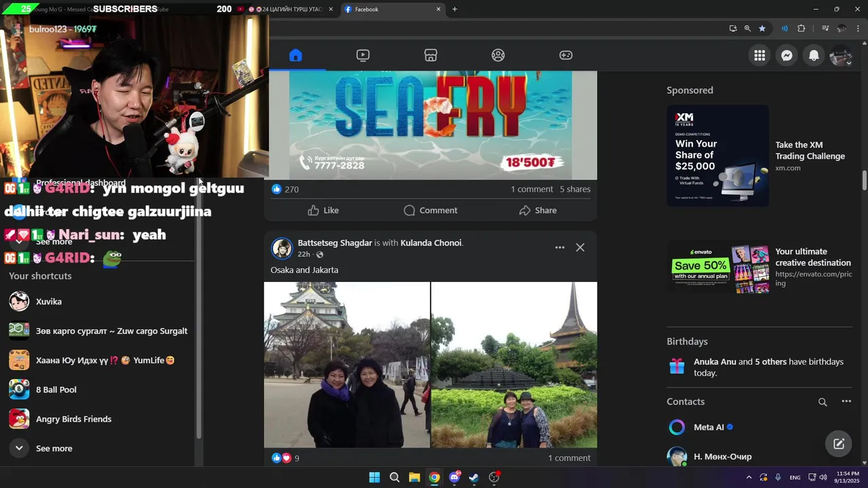Open the Jakarta garden photo

point(514,365)
